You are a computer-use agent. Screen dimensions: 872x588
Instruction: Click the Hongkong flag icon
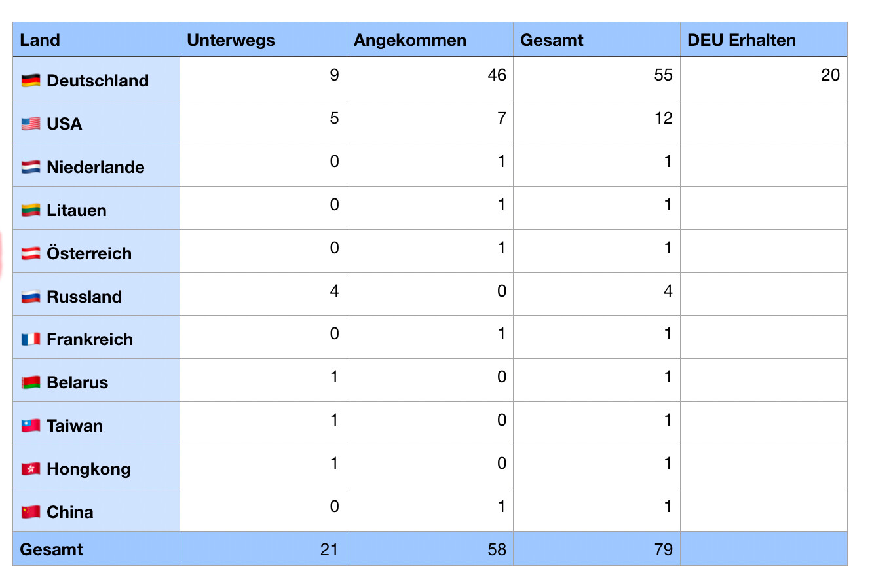pyautogui.click(x=31, y=469)
